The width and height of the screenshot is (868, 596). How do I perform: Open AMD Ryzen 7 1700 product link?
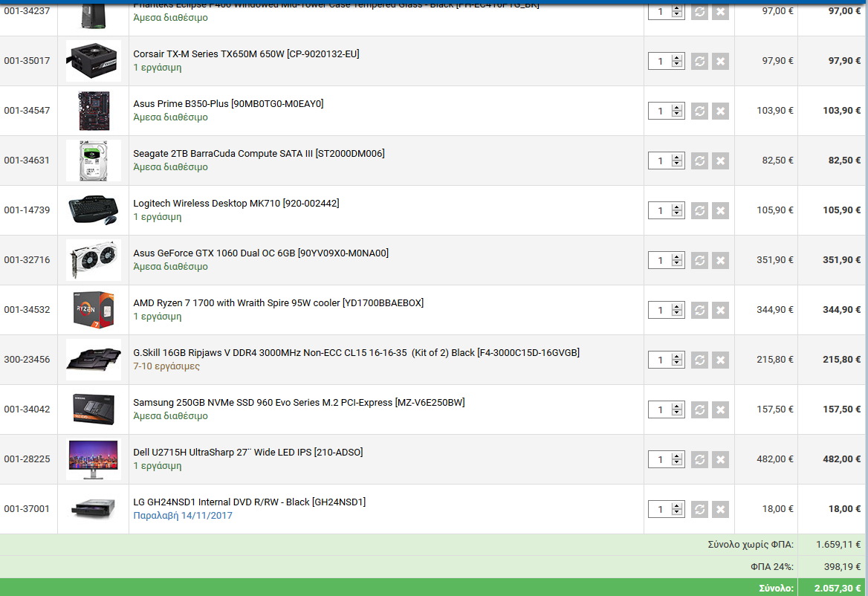point(278,302)
